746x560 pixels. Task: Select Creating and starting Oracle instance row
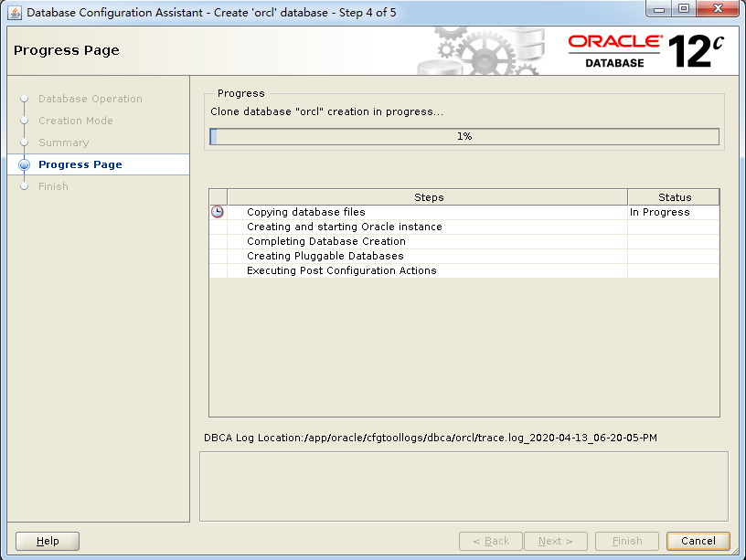tap(464, 227)
